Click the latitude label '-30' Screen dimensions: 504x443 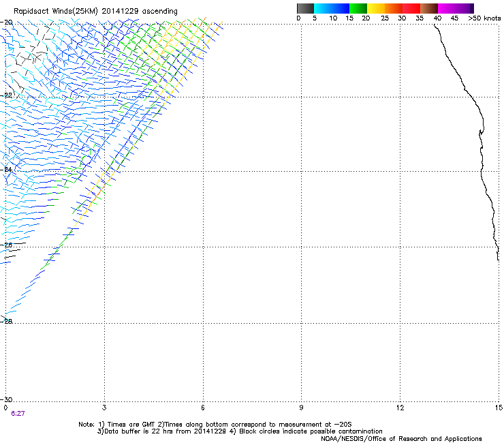pos(7,399)
